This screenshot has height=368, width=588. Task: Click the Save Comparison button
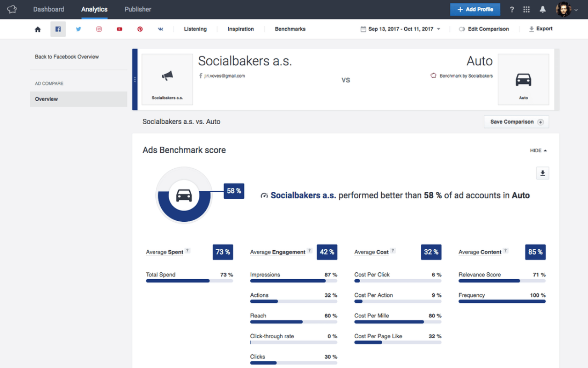[516, 122]
